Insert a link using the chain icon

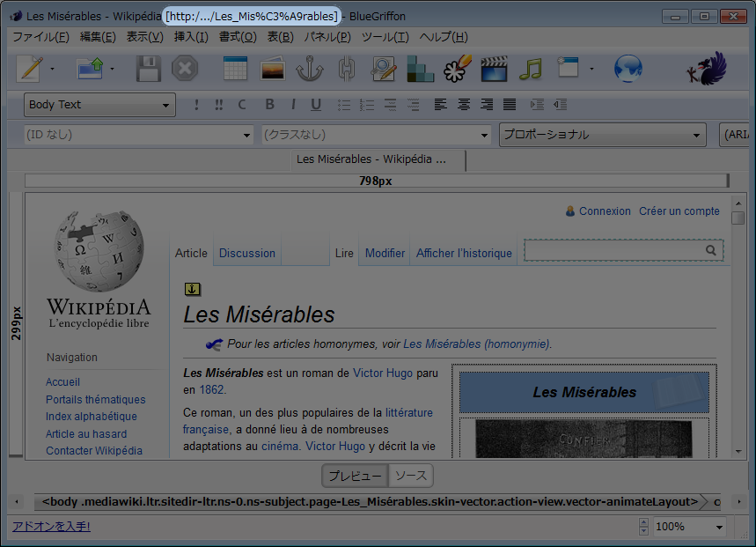(347, 69)
